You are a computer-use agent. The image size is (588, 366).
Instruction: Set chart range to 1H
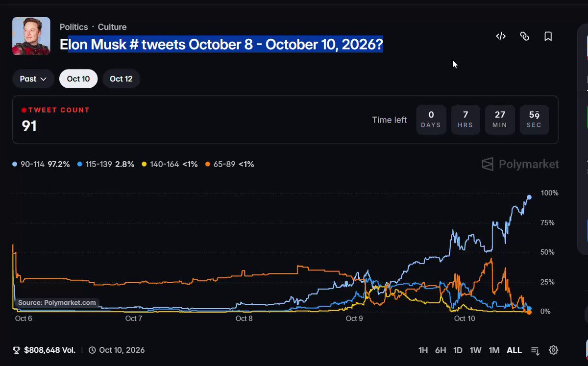point(423,350)
